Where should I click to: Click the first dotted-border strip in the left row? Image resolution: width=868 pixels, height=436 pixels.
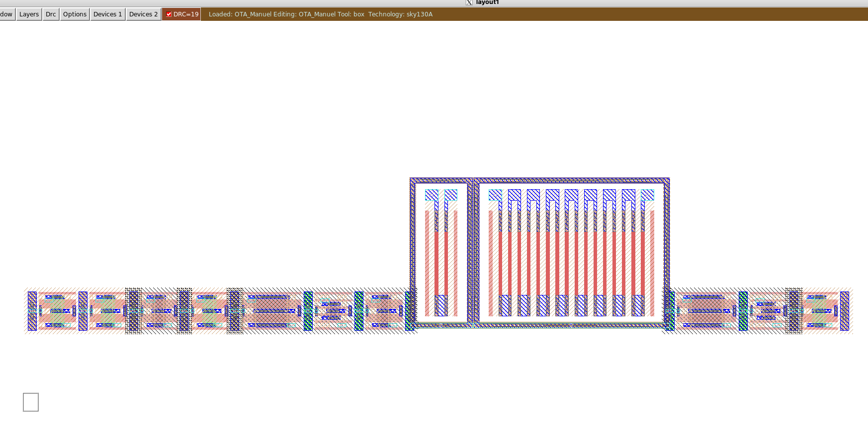pos(133,311)
